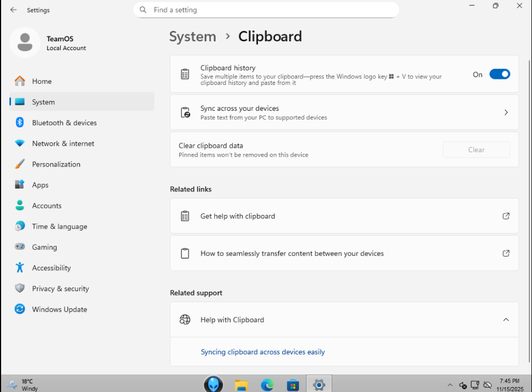Click the back arrow in Settings
This screenshot has width=532, height=392.
(13, 10)
